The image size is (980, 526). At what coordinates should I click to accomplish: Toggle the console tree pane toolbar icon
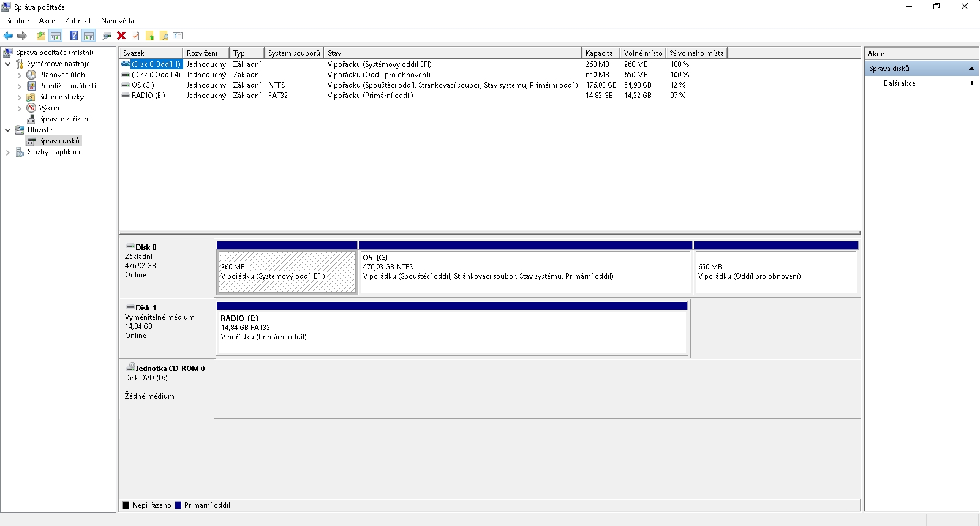pyautogui.click(x=56, y=36)
